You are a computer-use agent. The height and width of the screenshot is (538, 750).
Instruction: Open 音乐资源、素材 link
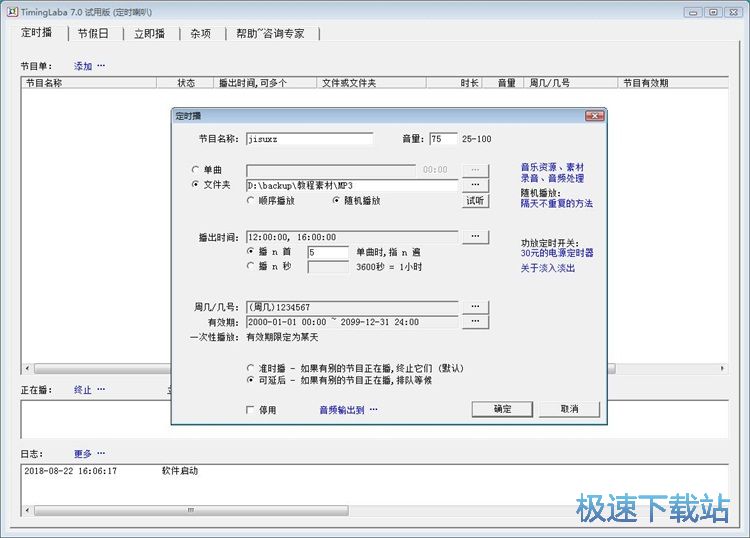pos(552,167)
